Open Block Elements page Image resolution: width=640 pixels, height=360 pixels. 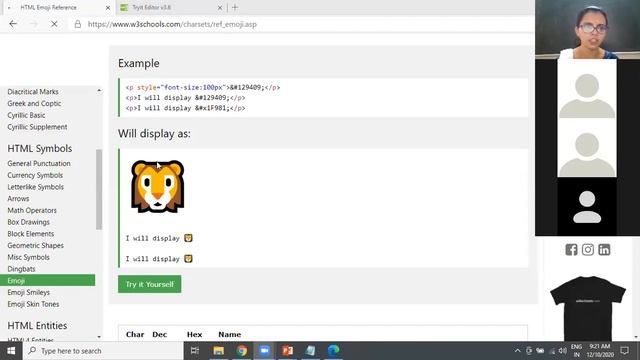[x=31, y=234]
